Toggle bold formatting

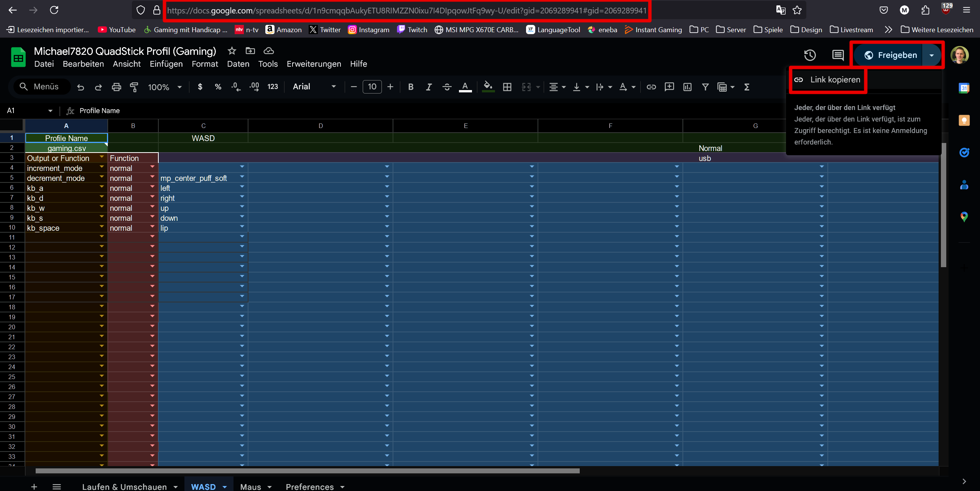pos(411,87)
